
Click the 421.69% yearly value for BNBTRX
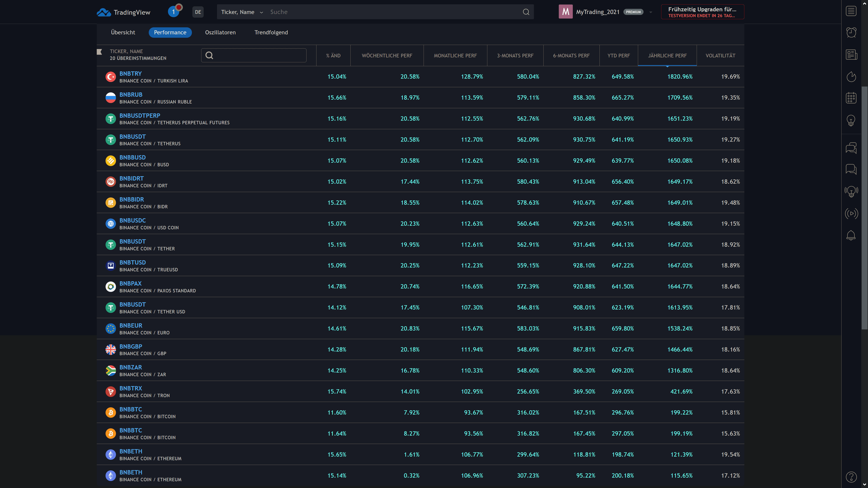pyautogui.click(x=681, y=392)
